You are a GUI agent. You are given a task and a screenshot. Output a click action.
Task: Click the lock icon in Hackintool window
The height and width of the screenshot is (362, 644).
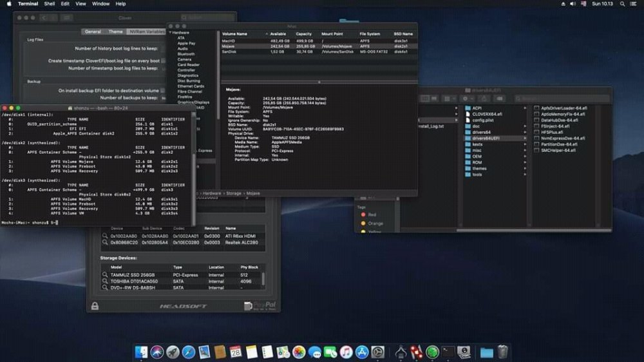95,306
